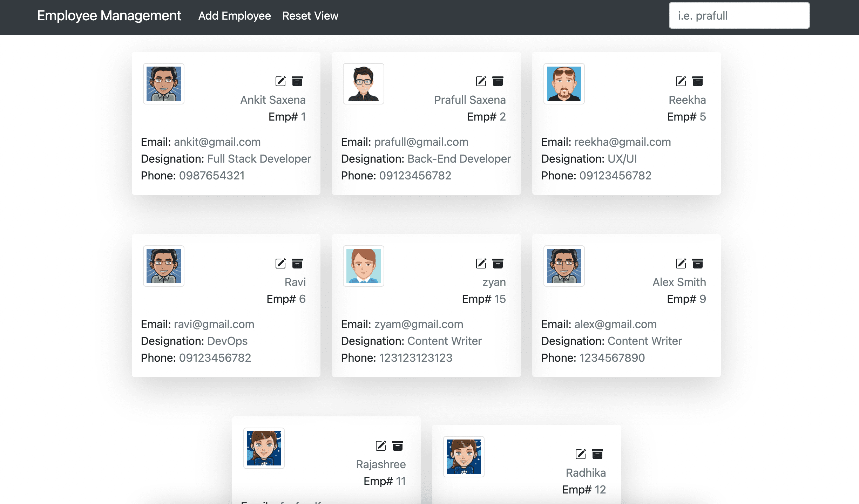
Task: Archive Alex Smith's record
Action: click(x=698, y=263)
